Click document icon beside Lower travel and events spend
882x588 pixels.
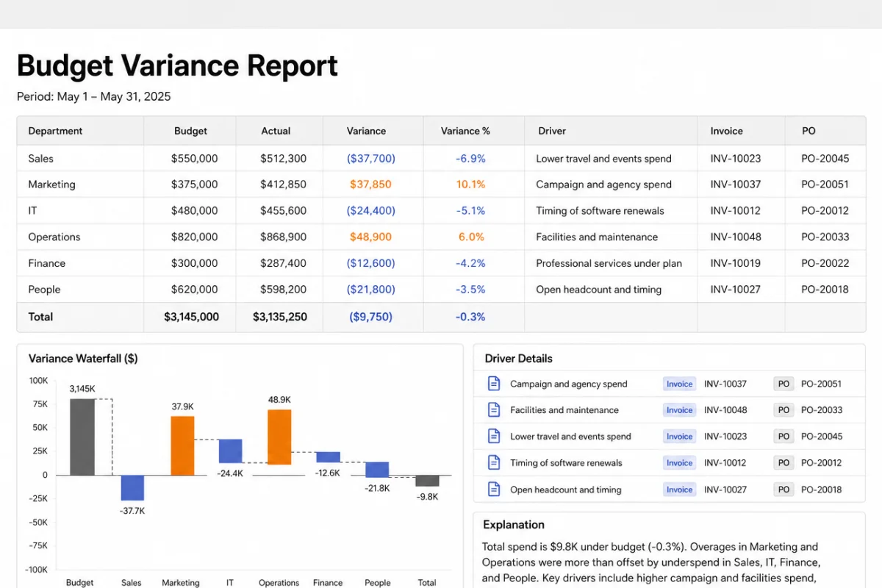494,437
